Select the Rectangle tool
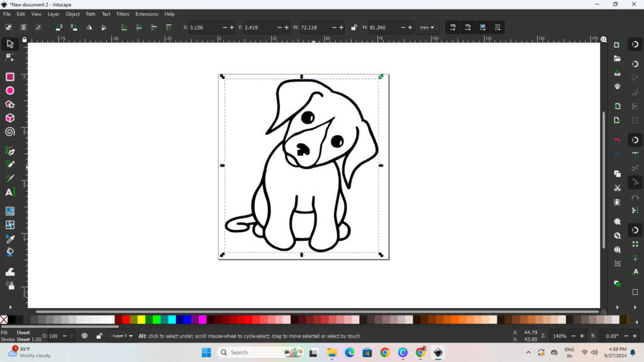Viewport: 644px width, 362px height. coord(10,77)
